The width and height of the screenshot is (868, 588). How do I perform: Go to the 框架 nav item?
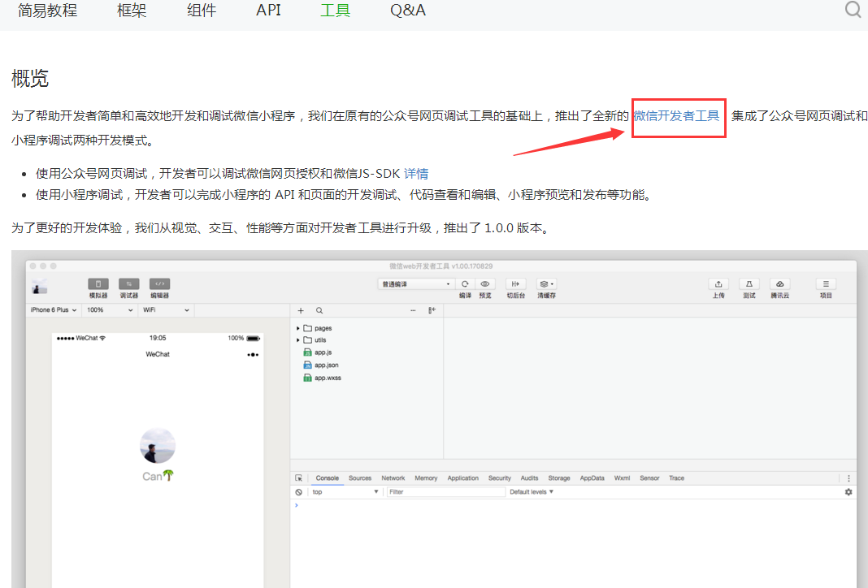(132, 10)
